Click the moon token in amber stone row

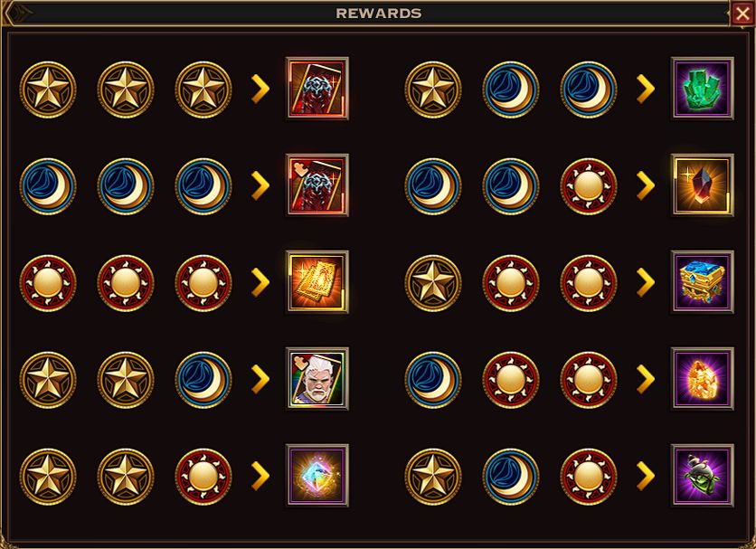433,380
